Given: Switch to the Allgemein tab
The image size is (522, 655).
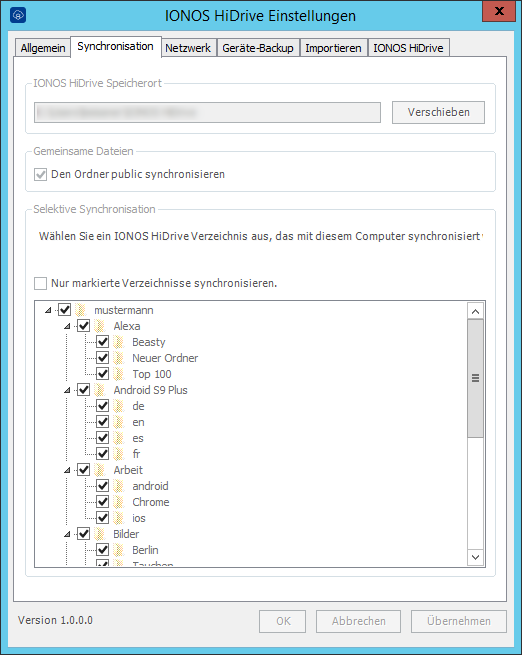Looking at the screenshot, I should (43, 48).
